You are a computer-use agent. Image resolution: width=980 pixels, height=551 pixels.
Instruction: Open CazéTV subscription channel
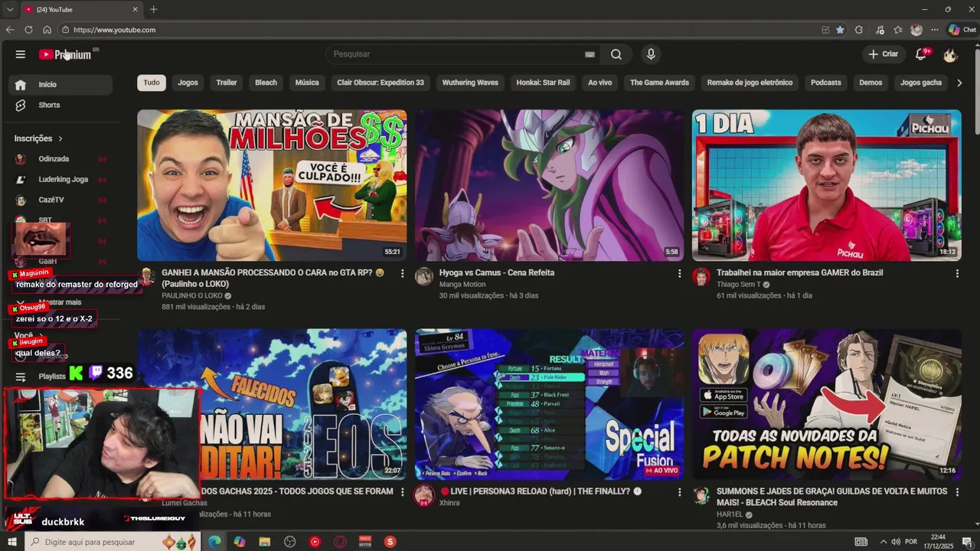[x=61, y=200]
